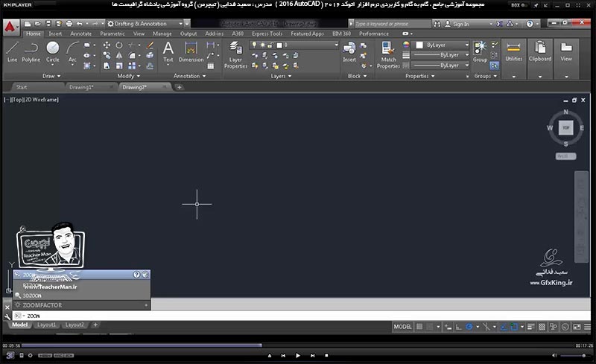Viewport: 596px width, 364px height.
Task: Open the Clipboard panel button
Action: tap(539, 59)
